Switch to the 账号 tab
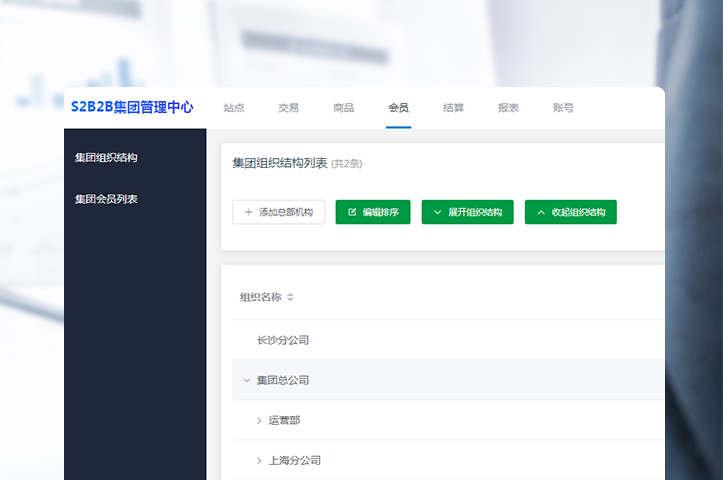 [563, 108]
